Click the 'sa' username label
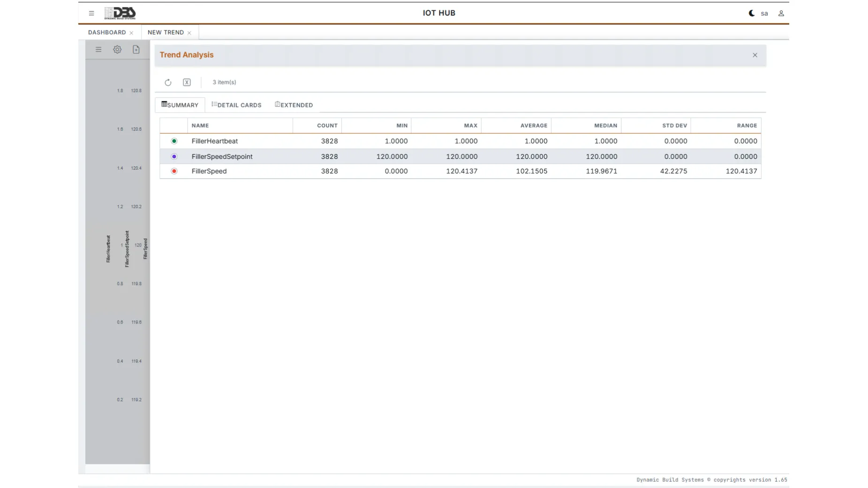The image size is (868, 488). (x=764, y=14)
